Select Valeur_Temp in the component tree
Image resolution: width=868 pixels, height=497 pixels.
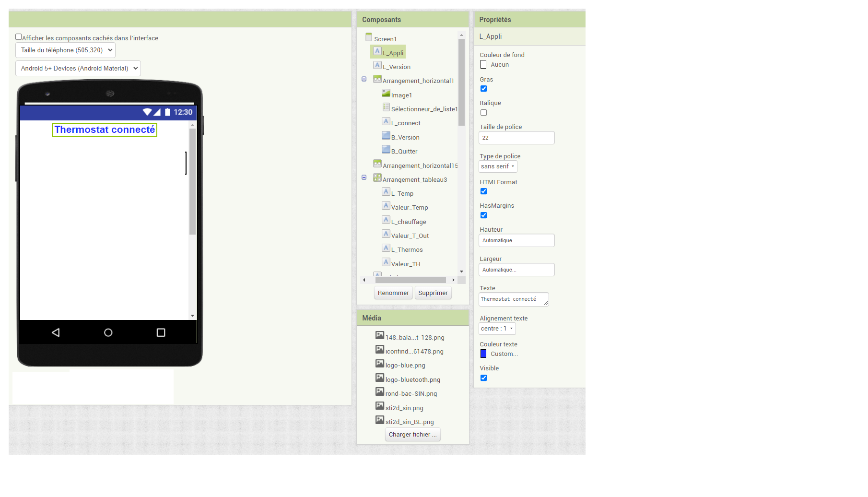(409, 208)
